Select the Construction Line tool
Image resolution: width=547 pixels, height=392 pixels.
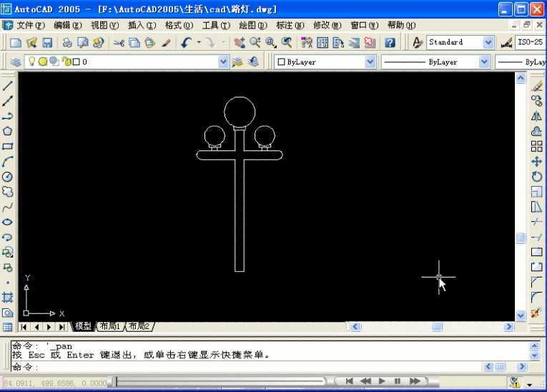(x=7, y=101)
